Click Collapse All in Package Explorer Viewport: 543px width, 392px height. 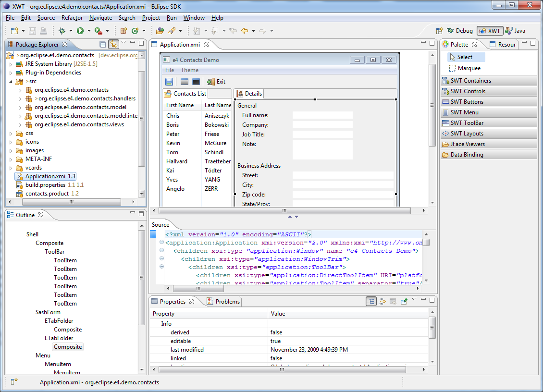click(102, 44)
